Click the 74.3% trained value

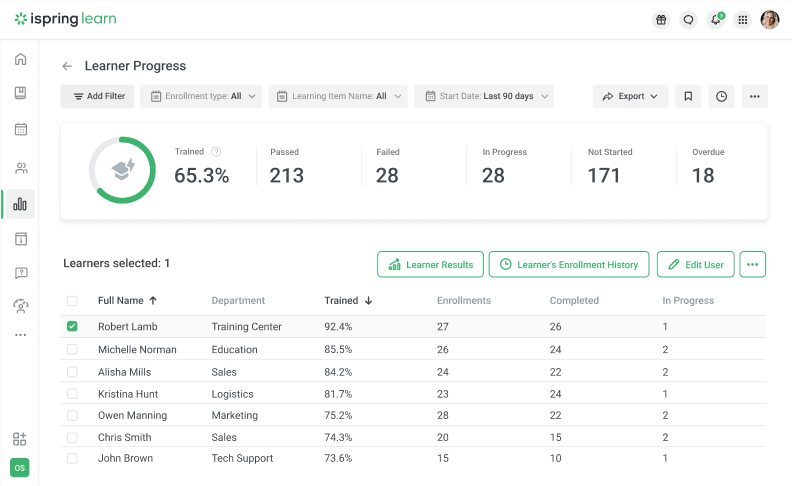point(338,438)
